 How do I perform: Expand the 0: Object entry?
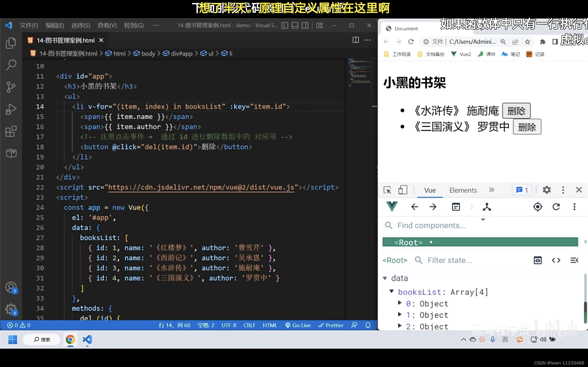(x=400, y=303)
